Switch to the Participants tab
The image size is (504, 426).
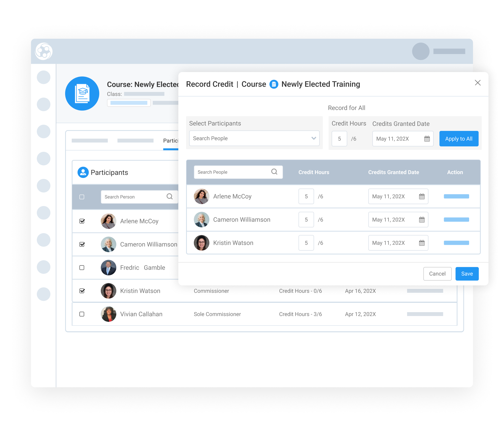click(172, 140)
